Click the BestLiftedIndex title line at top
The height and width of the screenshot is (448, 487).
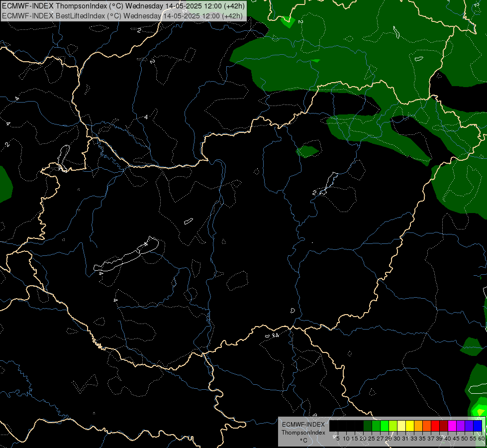(x=122, y=16)
